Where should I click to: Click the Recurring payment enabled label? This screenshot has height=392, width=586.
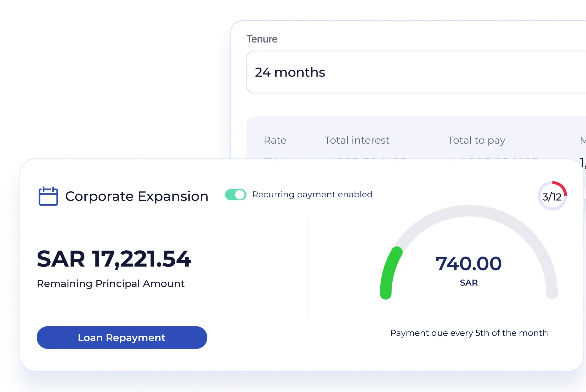click(312, 194)
